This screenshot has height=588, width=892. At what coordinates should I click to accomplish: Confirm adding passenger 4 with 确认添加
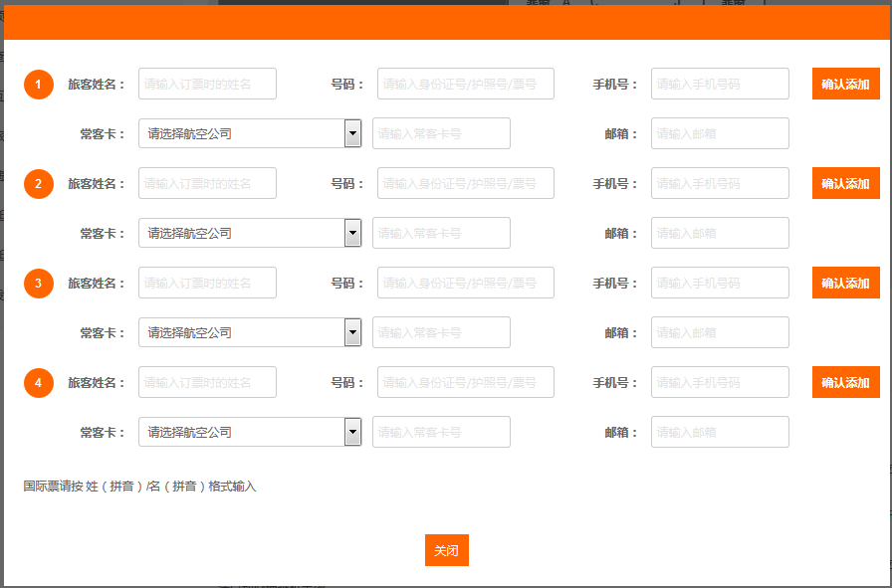[845, 382]
